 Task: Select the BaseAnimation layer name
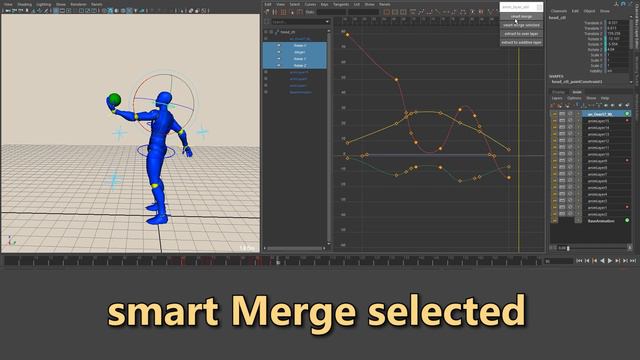[x=601, y=221]
